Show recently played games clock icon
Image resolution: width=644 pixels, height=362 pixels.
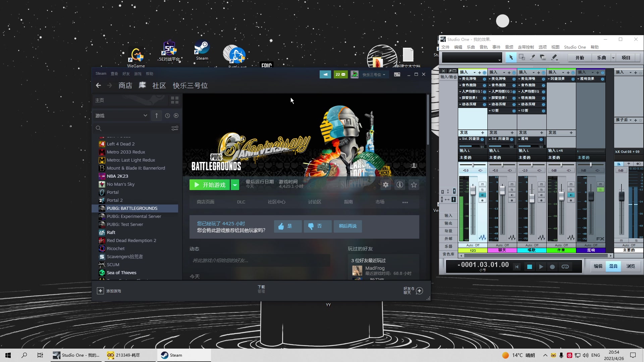coord(167,116)
